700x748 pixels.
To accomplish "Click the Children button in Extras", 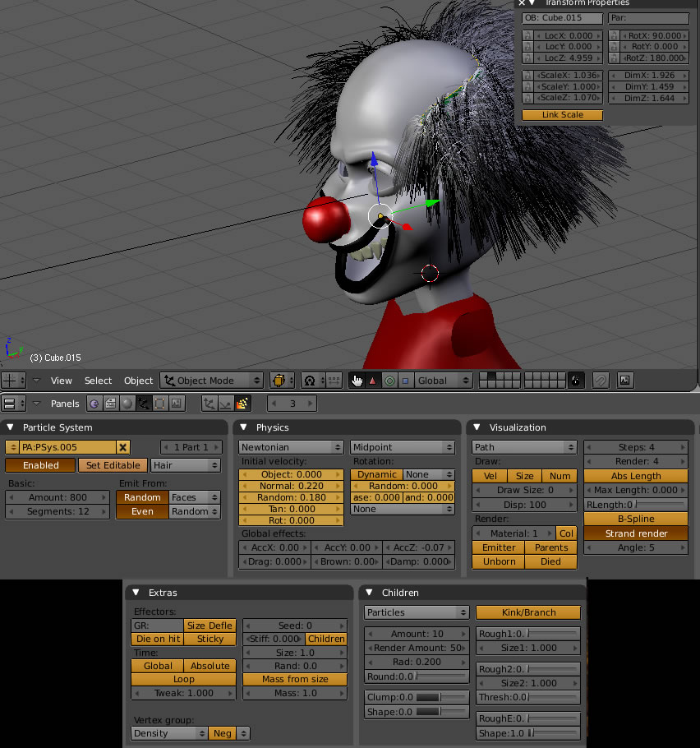I will pyautogui.click(x=326, y=639).
